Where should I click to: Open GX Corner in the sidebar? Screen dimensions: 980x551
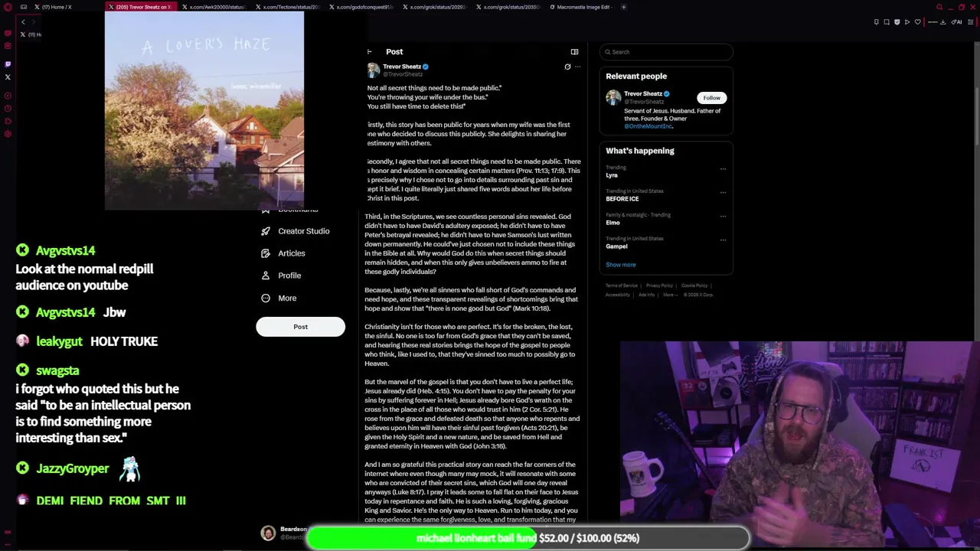pyautogui.click(x=8, y=33)
